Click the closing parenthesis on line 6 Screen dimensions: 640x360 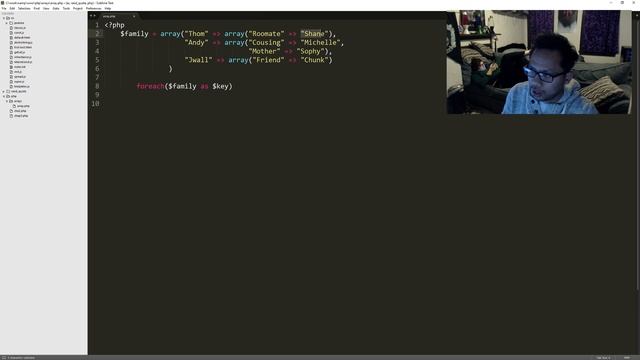pyautogui.click(x=170, y=69)
